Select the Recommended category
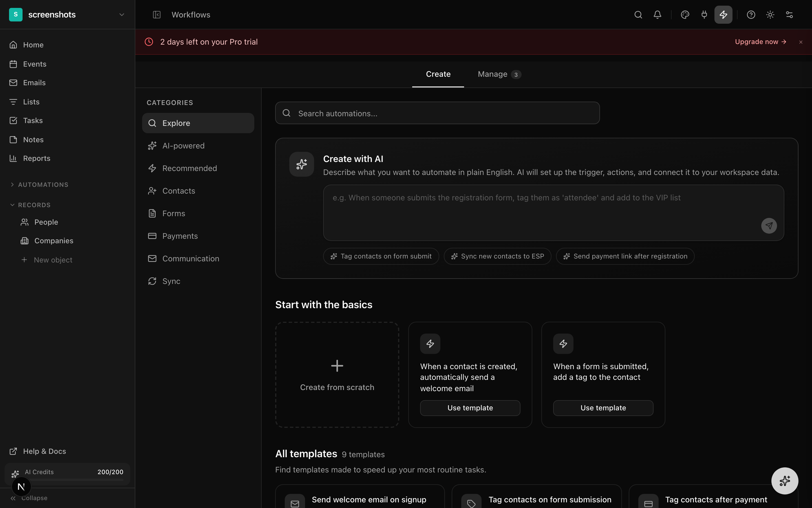Screen dimensions: 812x508 point(198,168)
